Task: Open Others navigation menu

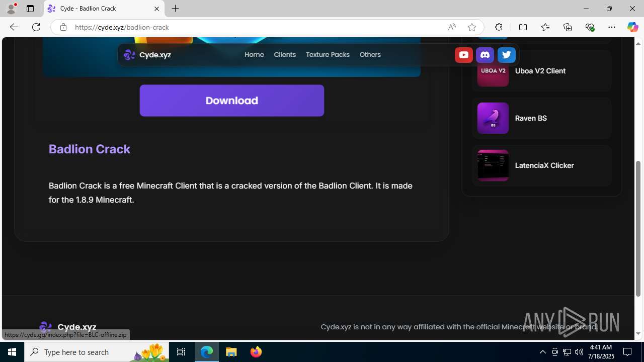Action: (x=370, y=55)
